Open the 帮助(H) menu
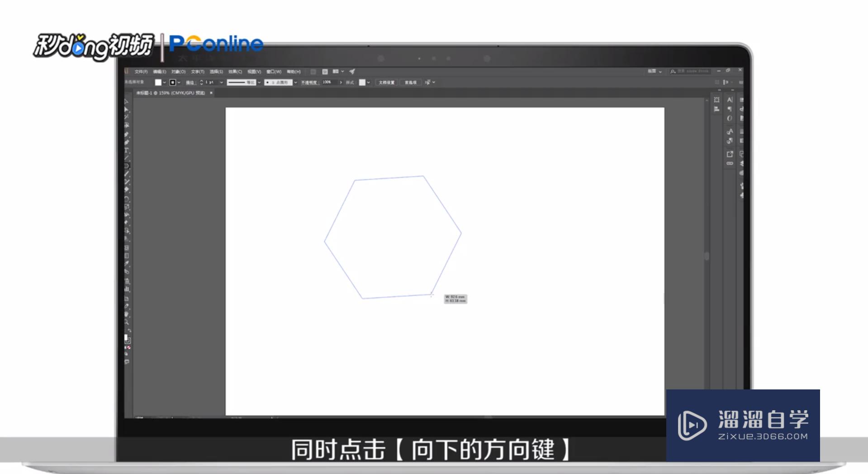 pyautogui.click(x=294, y=71)
